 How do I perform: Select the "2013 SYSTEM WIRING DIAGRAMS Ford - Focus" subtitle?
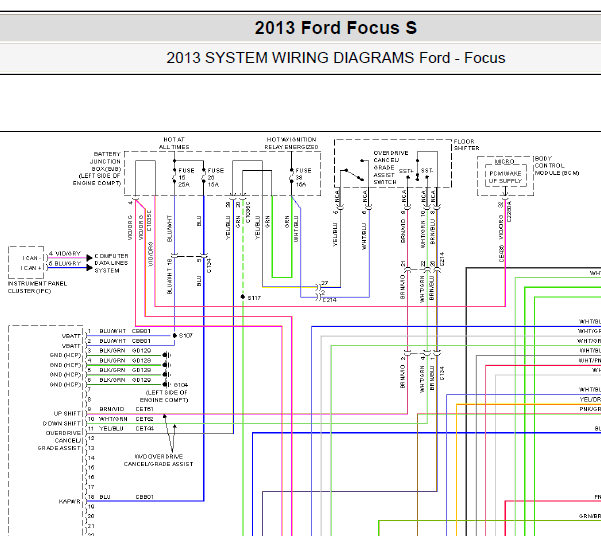point(335,58)
